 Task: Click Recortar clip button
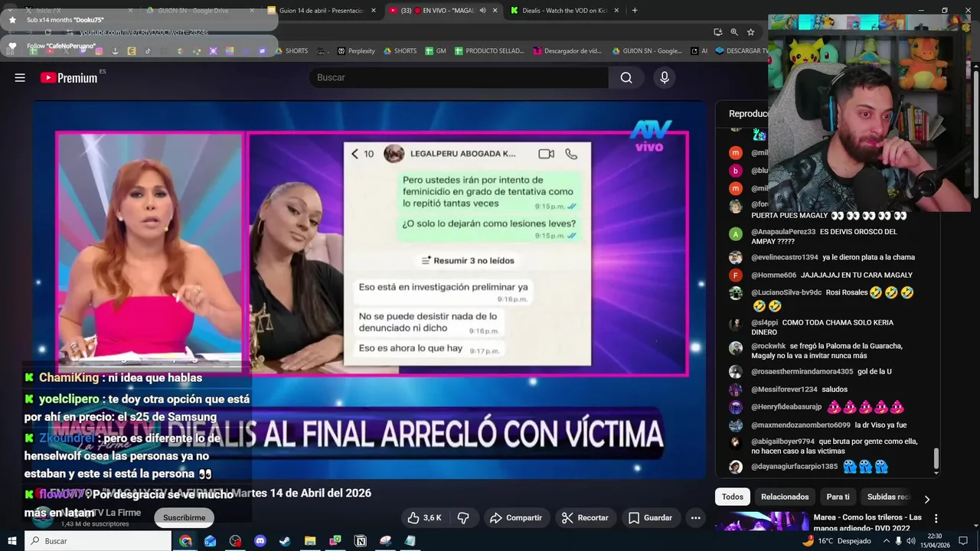(x=585, y=518)
